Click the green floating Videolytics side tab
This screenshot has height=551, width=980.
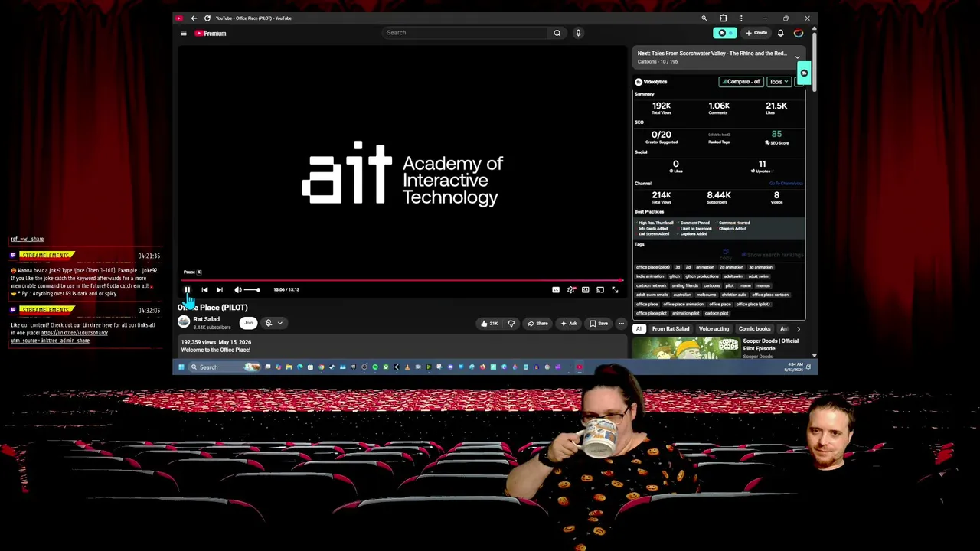(x=804, y=73)
